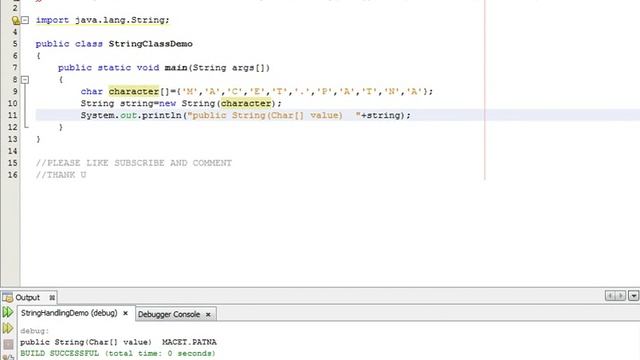Click the //PLEASE LIKE SUBSCRIBE AND COMMENT comment

133,163
